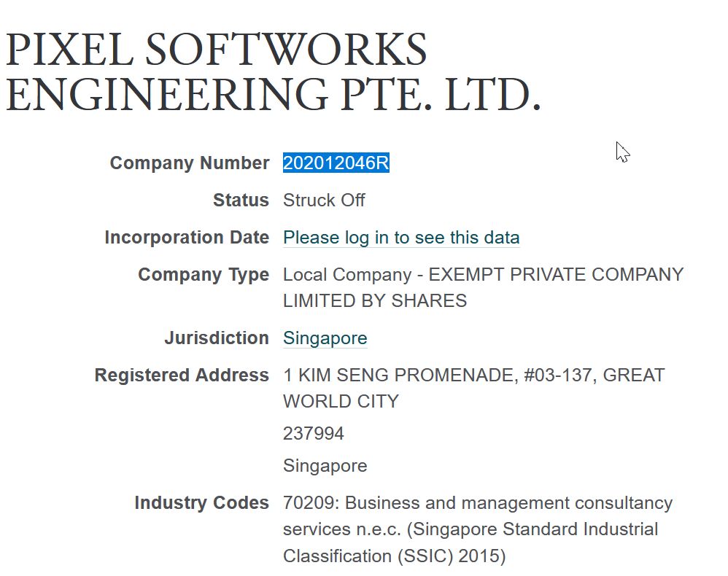Click the '70209: Business and management consultancy' text

(x=478, y=503)
